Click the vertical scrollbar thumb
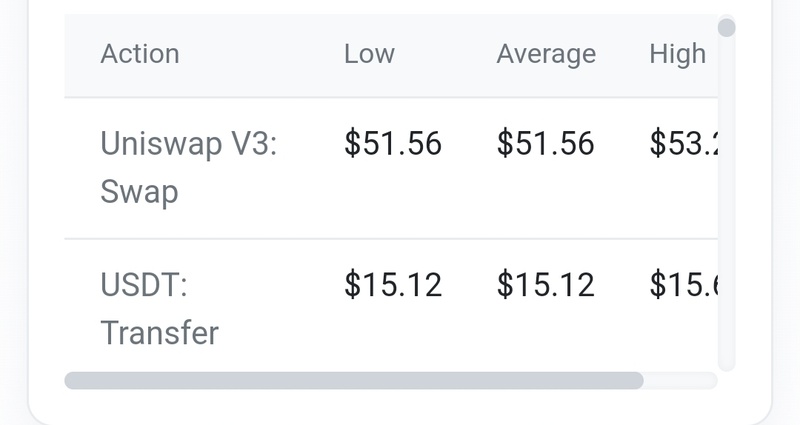The height and width of the screenshot is (425, 800). click(x=727, y=28)
